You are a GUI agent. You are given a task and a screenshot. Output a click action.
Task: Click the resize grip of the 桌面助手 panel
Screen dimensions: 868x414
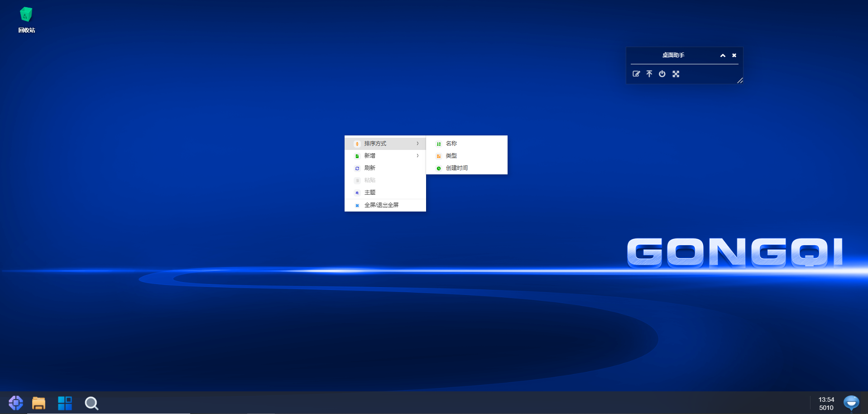pyautogui.click(x=740, y=81)
